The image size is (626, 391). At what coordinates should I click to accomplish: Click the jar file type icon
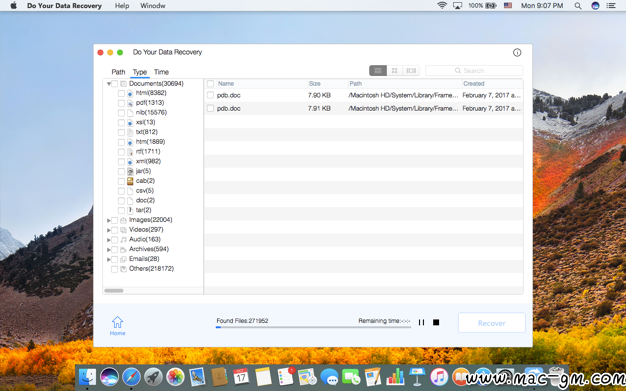tap(130, 171)
